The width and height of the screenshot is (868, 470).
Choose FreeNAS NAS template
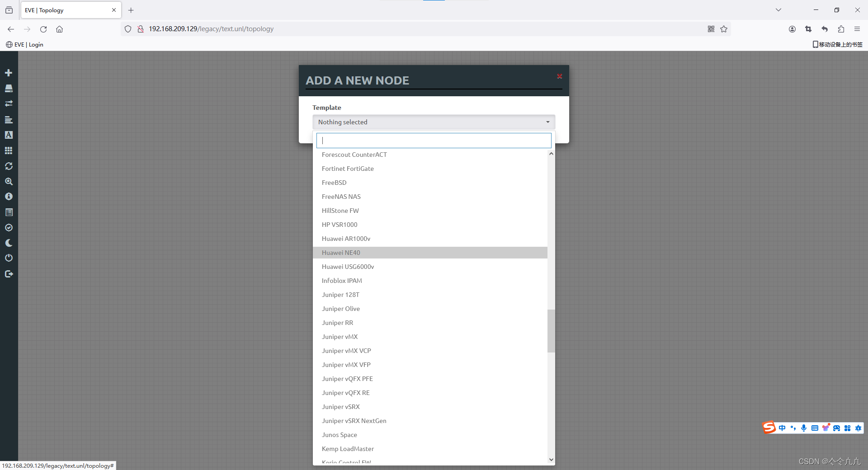[x=430, y=197]
